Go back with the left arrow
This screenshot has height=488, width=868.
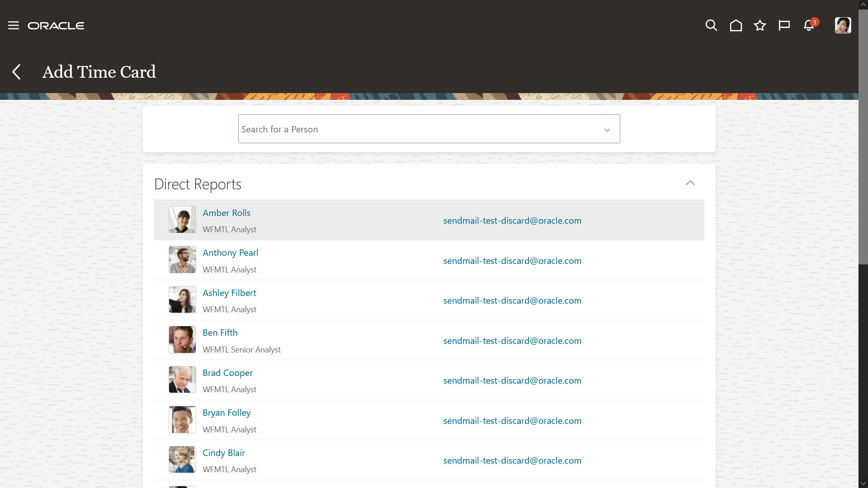coord(17,72)
